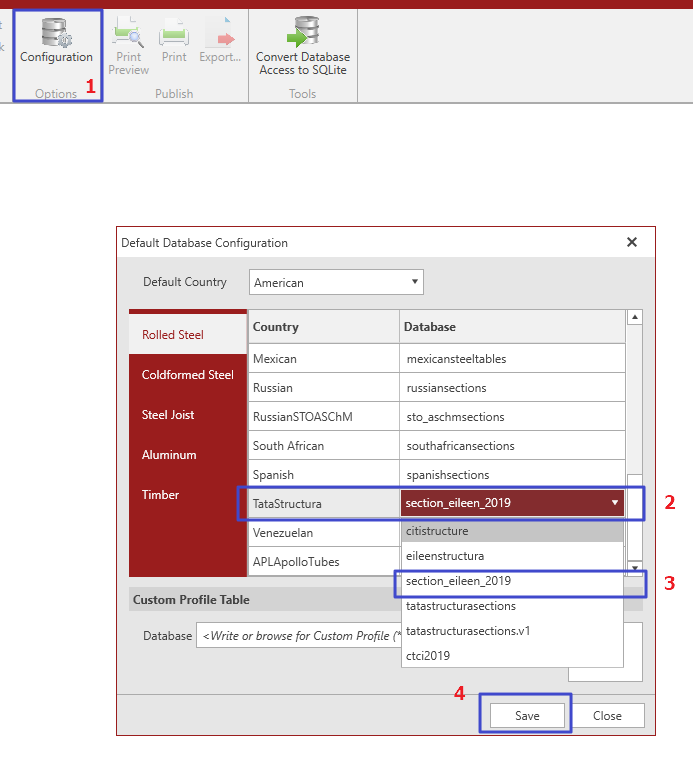Image resolution: width=693 pixels, height=766 pixels.
Task: Open the TataStructura database dropdown arrow
Action: [614, 503]
